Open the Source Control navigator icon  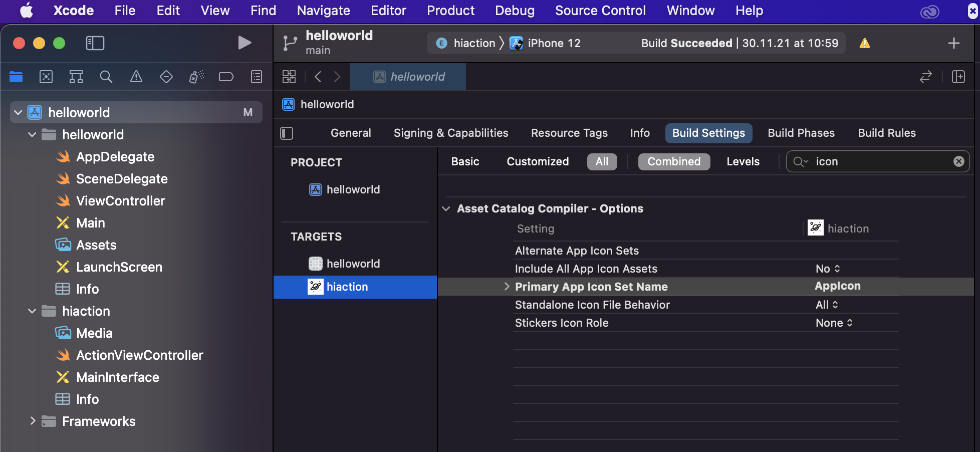[x=46, y=77]
